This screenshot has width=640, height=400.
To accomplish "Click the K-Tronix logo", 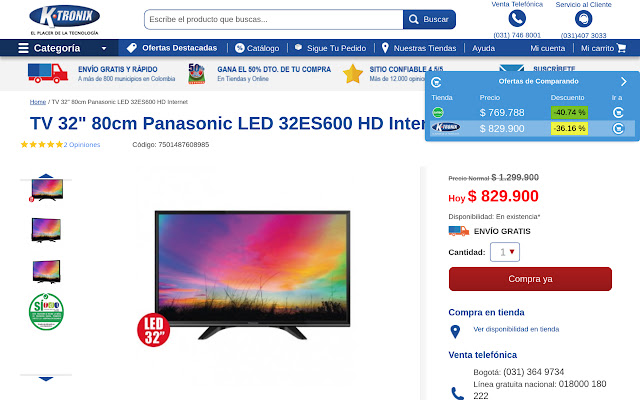I will pyautogui.click(x=64, y=20).
